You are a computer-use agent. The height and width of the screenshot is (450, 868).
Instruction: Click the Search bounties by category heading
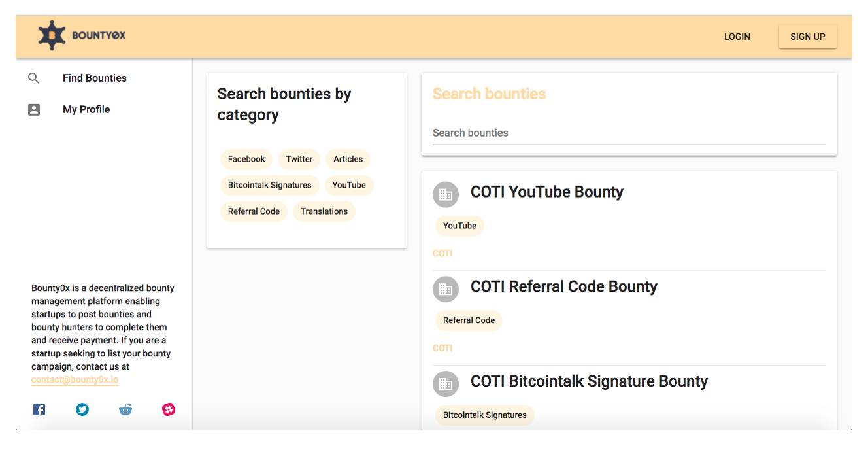click(284, 105)
